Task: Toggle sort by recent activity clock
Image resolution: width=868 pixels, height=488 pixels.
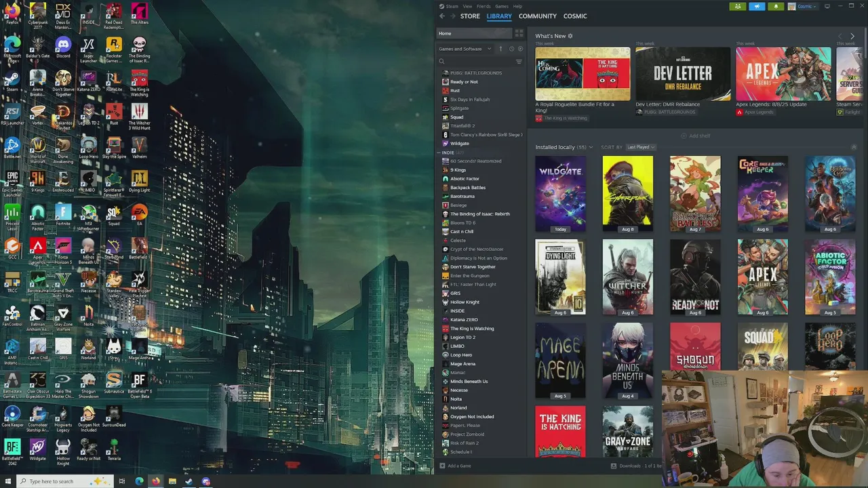Action: [511, 49]
